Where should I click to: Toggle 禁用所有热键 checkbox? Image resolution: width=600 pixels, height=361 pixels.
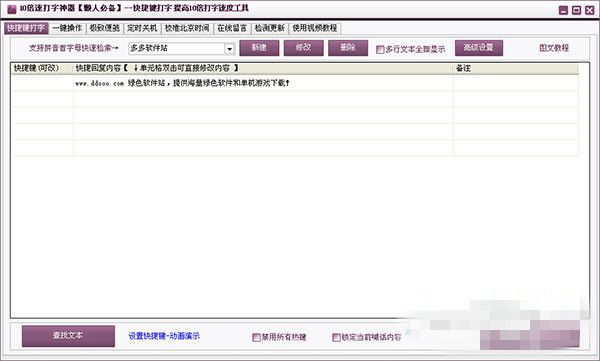point(256,337)
